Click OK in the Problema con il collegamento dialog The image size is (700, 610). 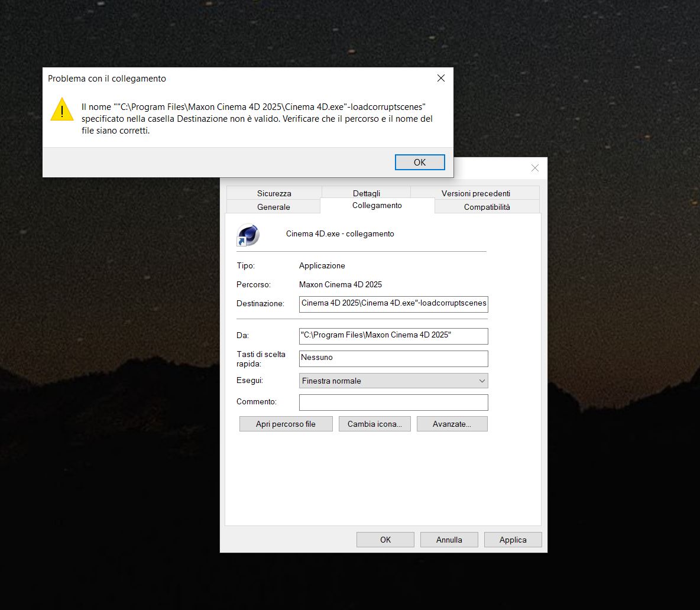pos(420,163)
